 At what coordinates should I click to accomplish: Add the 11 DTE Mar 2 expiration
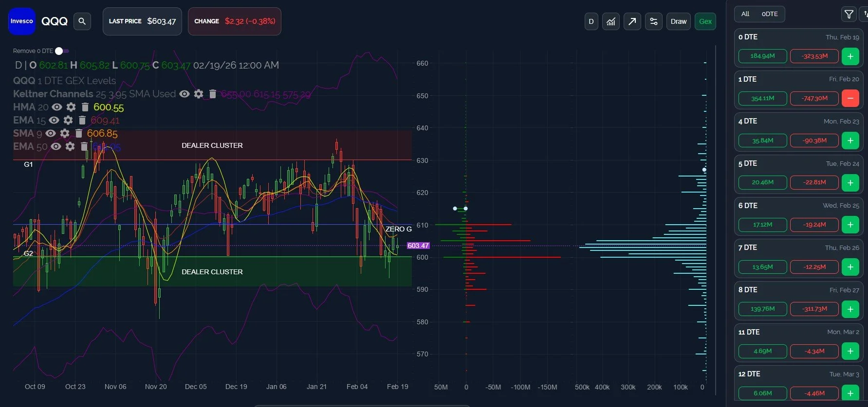[x=850, y=351]
